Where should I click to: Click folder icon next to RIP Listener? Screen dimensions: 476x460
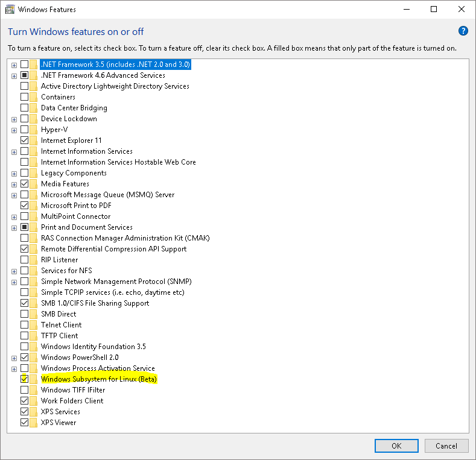tap(34, 260)
